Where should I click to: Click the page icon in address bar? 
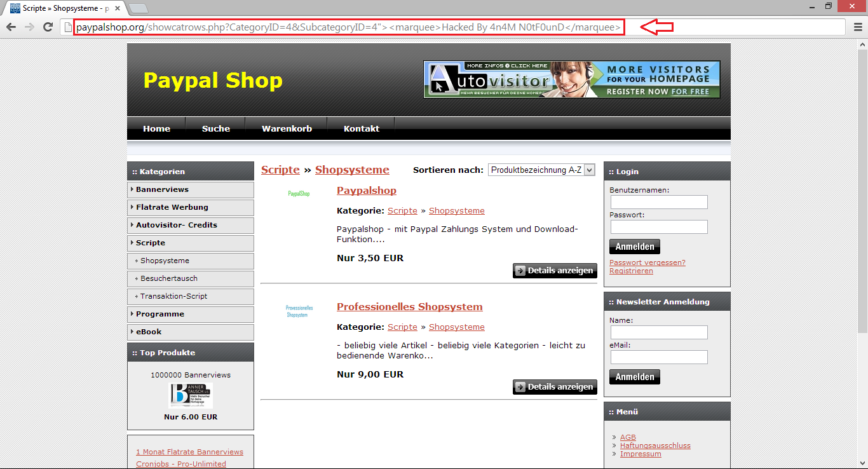click(69, 27)
